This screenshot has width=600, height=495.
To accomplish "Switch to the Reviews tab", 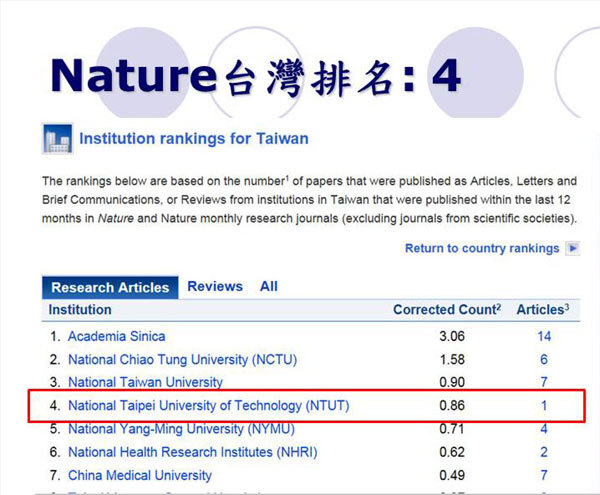I will [215, 287].
